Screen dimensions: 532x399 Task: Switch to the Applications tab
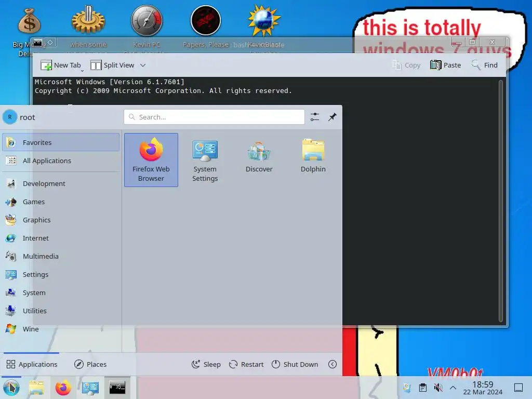(x=32, y=364)
